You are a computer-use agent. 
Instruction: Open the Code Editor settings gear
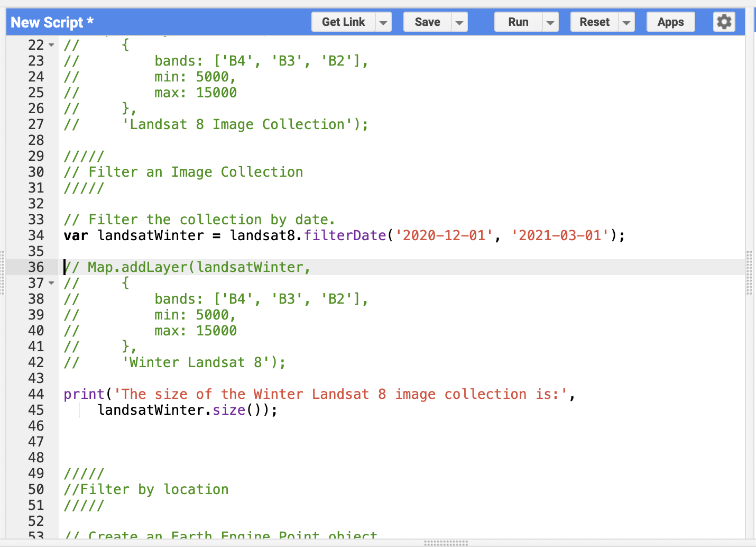click(x=724, y=22)
